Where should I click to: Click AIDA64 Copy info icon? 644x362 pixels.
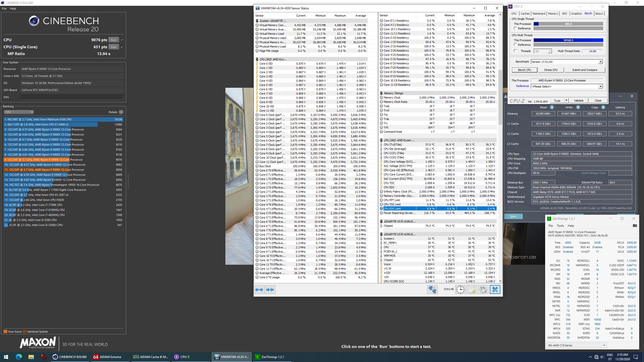point(603,107)
